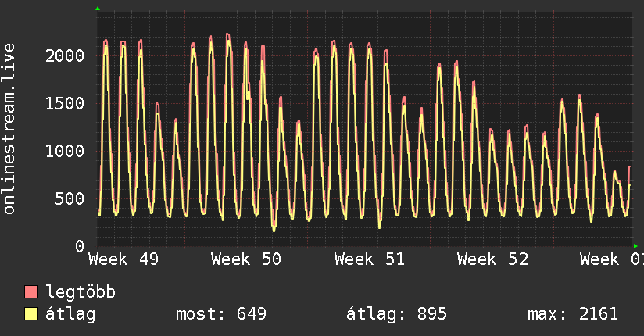Click the Week 52 axis label
The width and height of the screenshot is (644, 336).
(492, 259)
